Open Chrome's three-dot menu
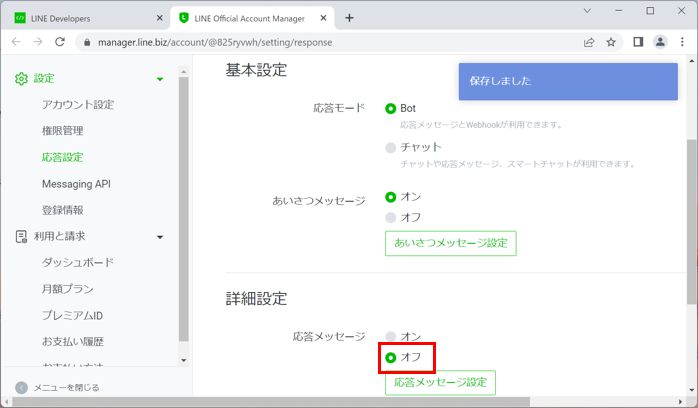This screenshot has width=698, height=408. (x=682, y=42)
